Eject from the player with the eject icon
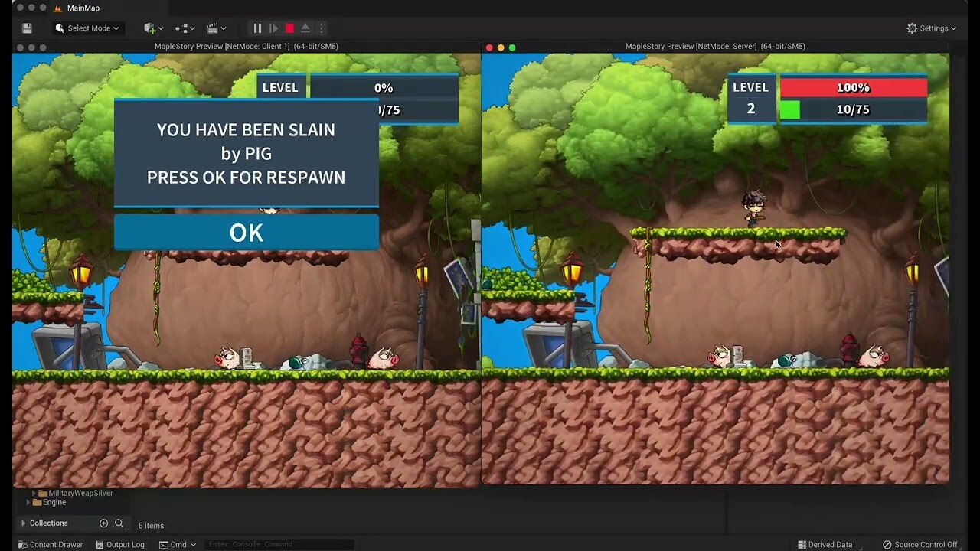The image size is (980, 551). tap(305, 28)
